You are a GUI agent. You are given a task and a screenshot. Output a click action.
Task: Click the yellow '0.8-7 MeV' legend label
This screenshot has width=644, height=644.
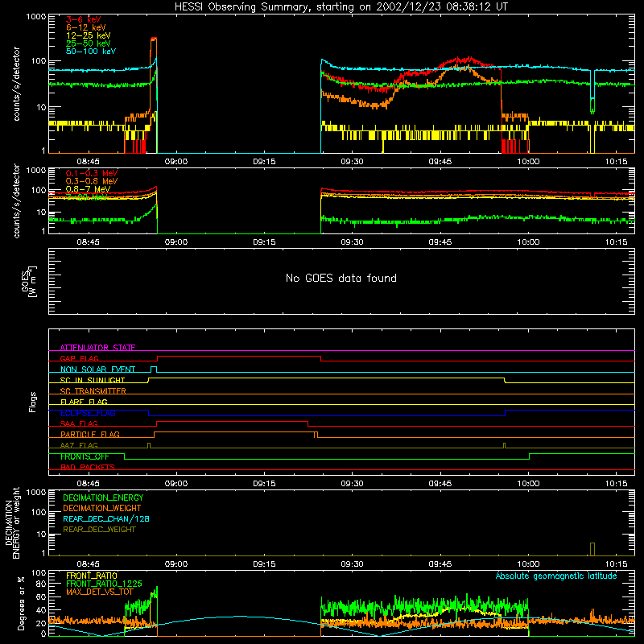point(88,189)
